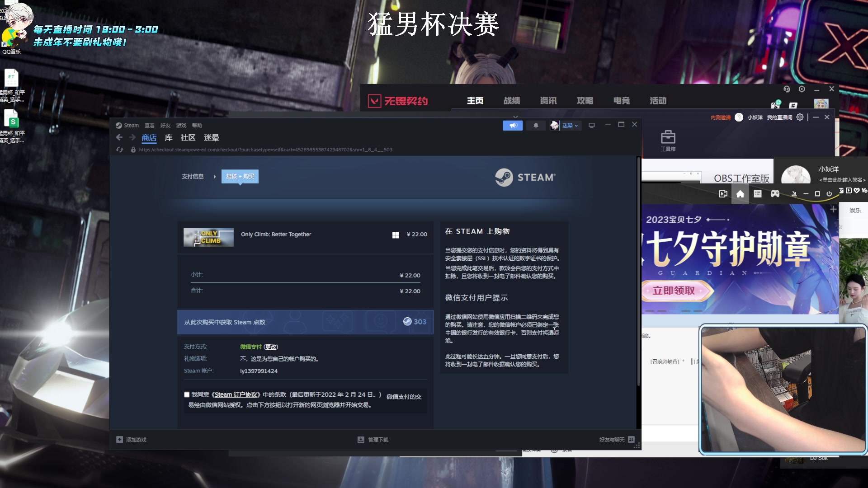Open 我的直播间 link
Viewport: 868px width, 488px height.
pyautogui.click(x=779, y=117)
